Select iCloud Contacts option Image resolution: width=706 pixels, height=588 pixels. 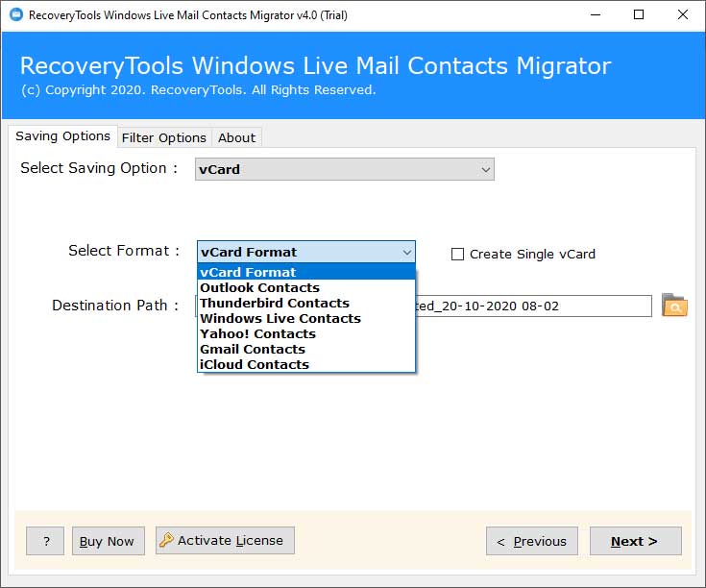click(254, 364)
